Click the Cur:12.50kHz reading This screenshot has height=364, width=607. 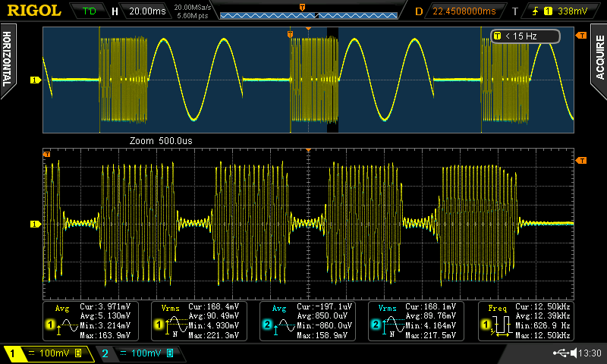point(543,307)
